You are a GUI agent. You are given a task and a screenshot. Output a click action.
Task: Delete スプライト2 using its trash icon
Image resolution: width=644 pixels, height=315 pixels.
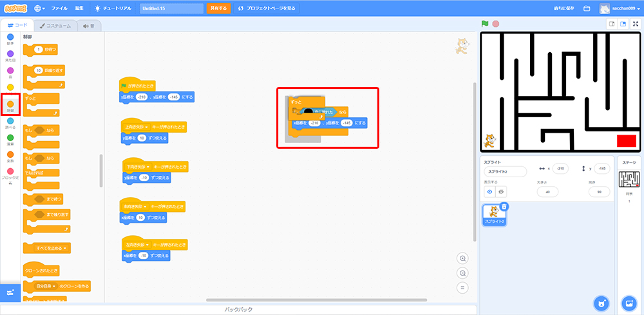tap(504, 206)
